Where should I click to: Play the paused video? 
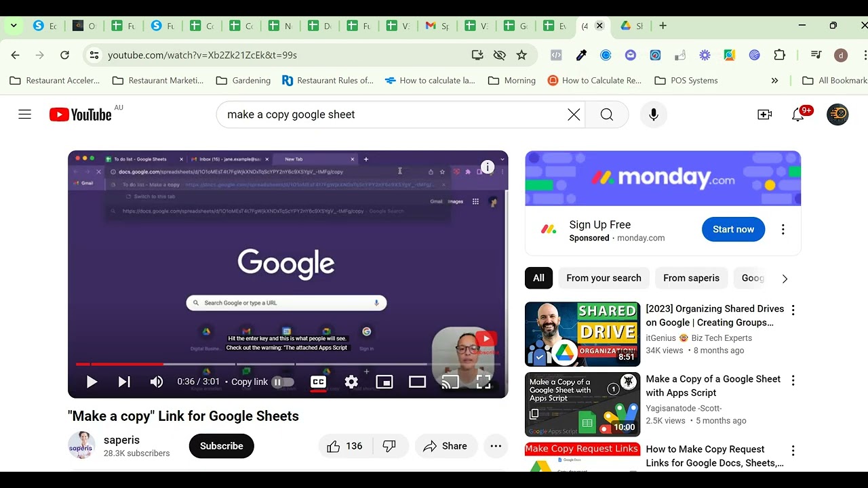[92, 382]
